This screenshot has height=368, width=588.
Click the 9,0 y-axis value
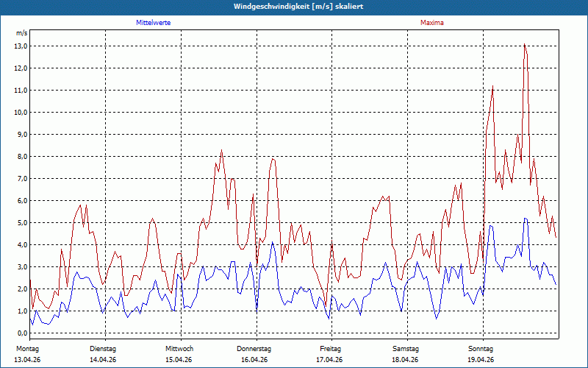coord(23,135)
